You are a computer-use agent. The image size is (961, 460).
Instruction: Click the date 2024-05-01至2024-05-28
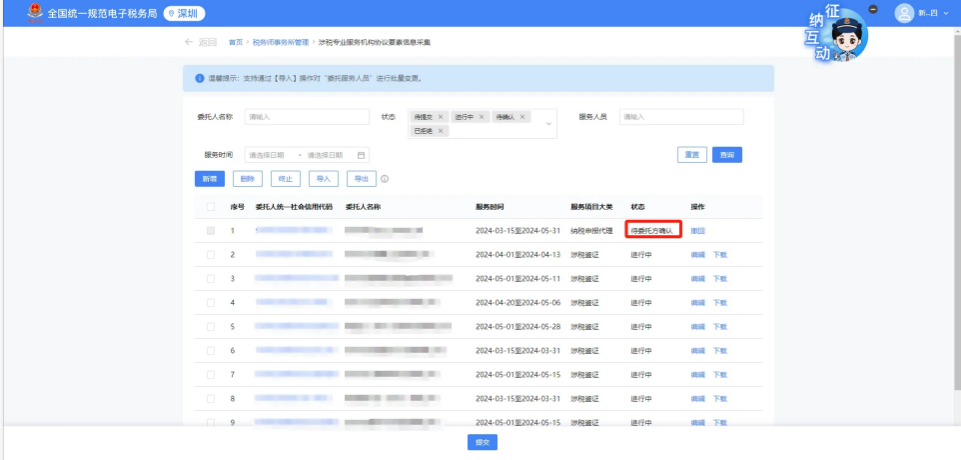tap(518, 326)
